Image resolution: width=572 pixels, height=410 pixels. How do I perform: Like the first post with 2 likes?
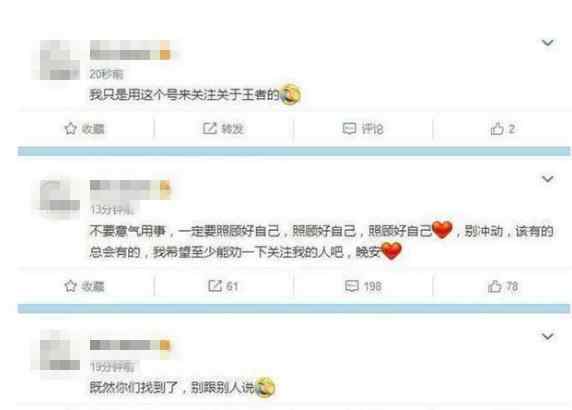(503, 129)
